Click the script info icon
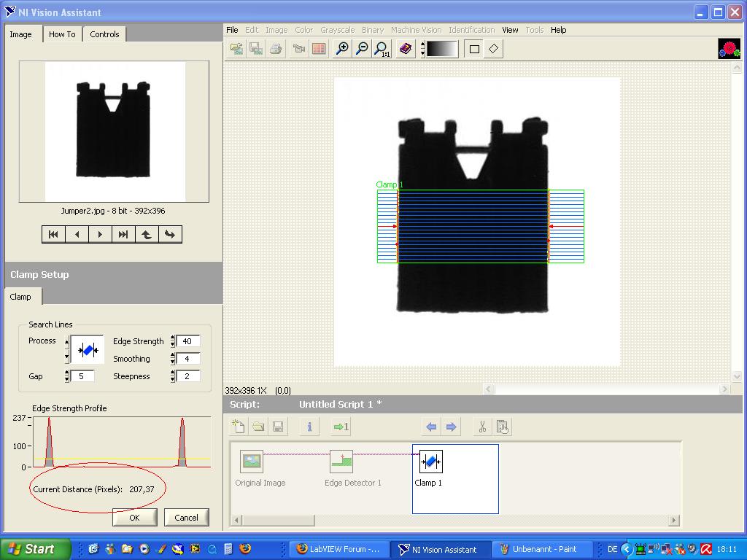Viewport: 747px width, 560px height. [309, 427]
